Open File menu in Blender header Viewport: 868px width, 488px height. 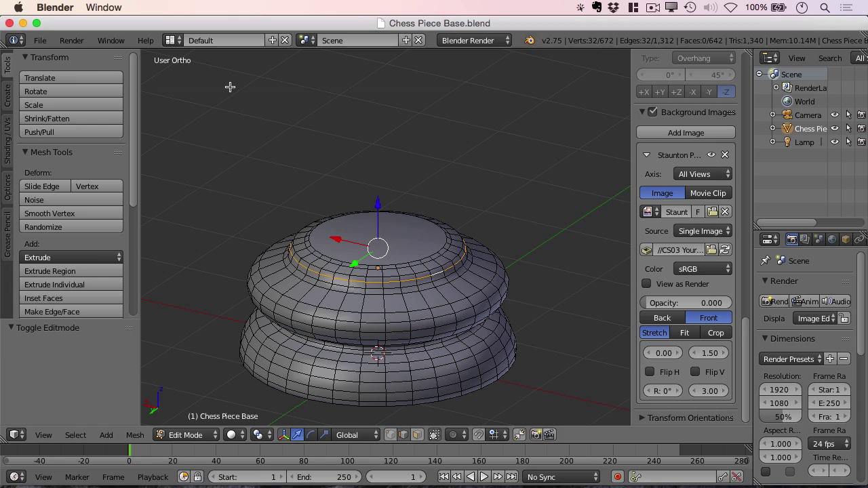[40, 40]
